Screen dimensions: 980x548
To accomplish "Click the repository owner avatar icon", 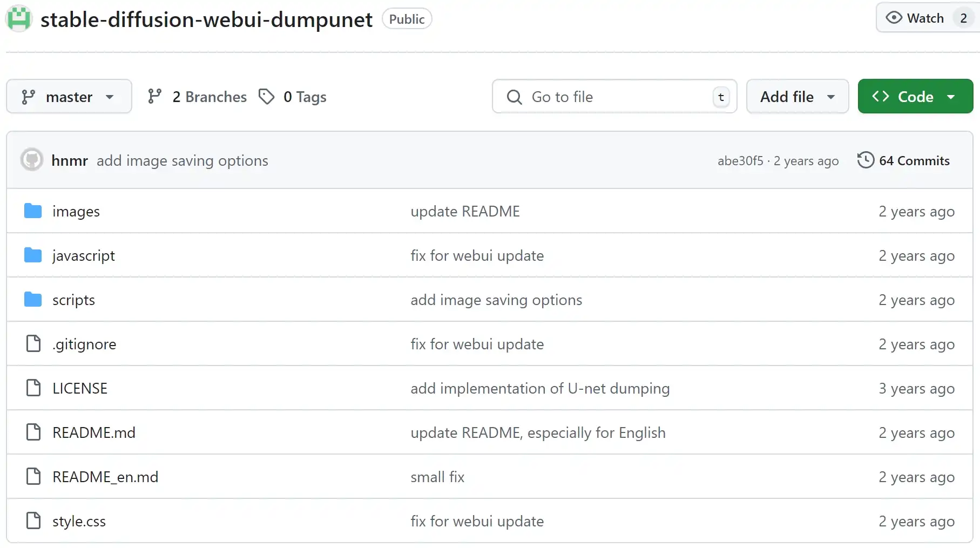I will (x=19, y=19).
